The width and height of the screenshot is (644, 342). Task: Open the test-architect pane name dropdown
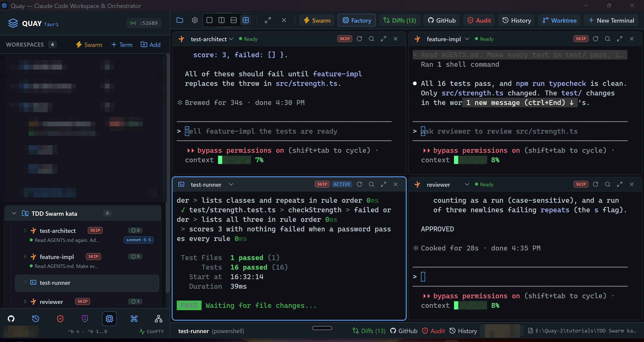pyautogui.click(x=231, y=39)
